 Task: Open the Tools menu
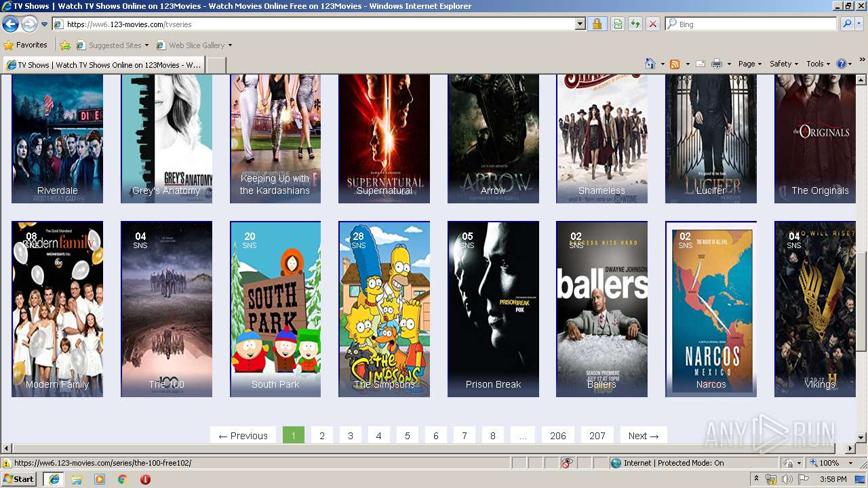[x=818, y=64]
